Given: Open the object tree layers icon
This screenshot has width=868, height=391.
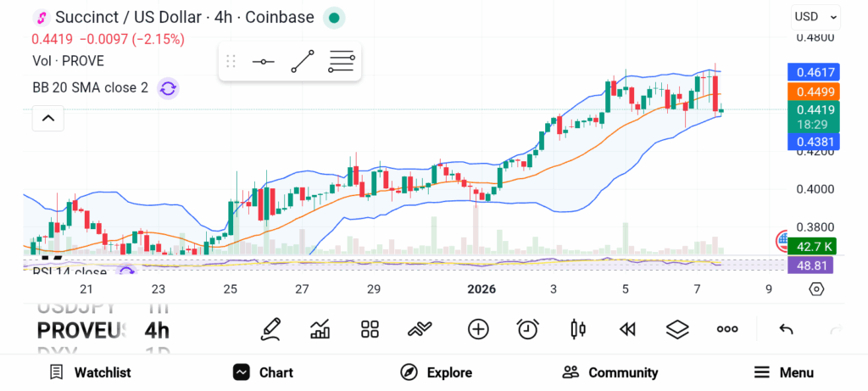Looking at the screenshot, I should (677, 329).
